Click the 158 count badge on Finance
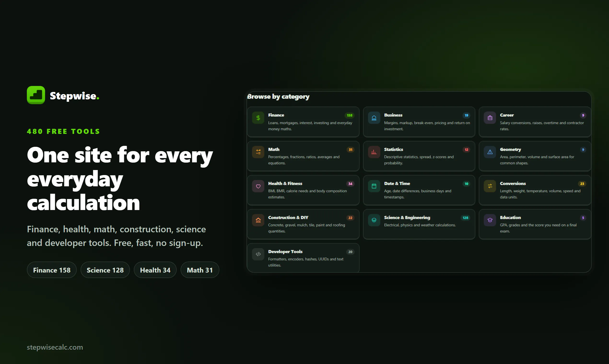The image size is (609, 364). [349, 115]
